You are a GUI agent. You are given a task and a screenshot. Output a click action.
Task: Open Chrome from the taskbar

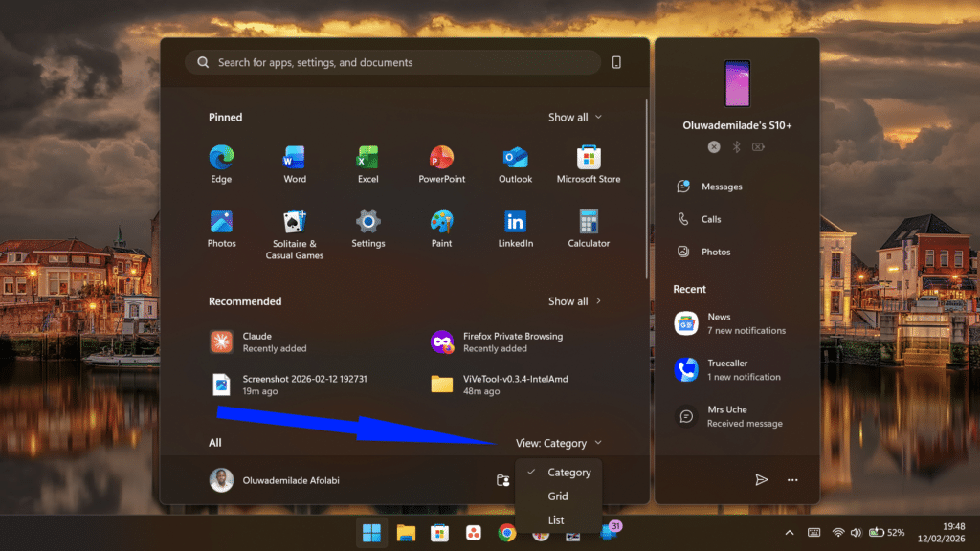(507, 534)
